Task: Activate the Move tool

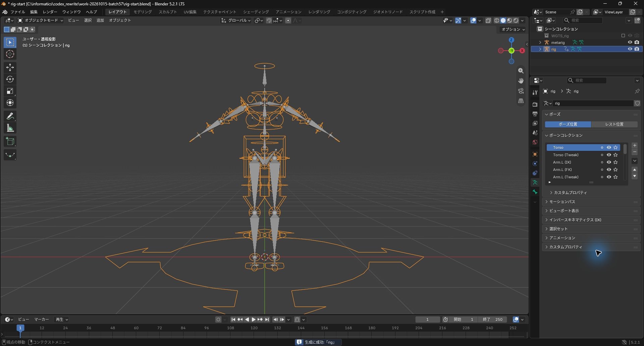Action: pyautogui.click(x=10, y=67)
